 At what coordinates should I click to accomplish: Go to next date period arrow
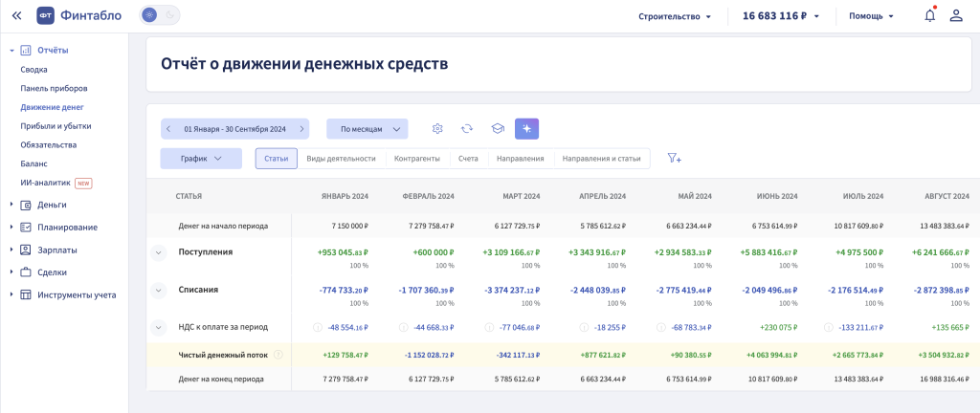(x=301, y=129)
